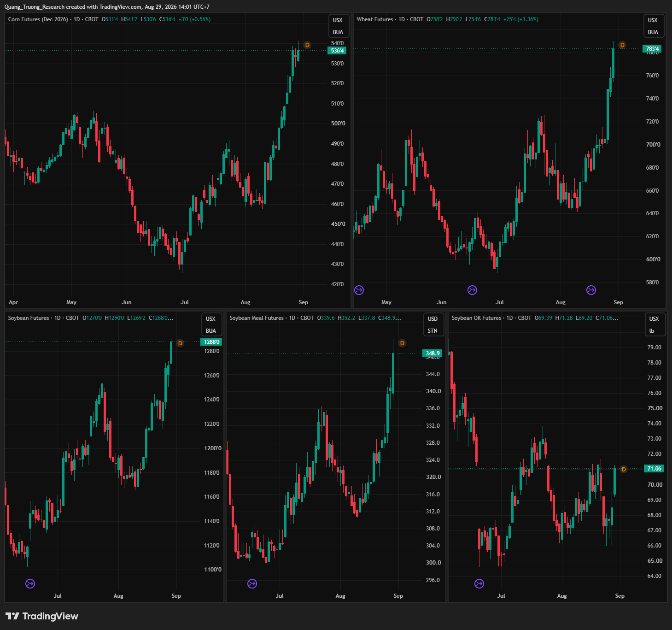
Task: Click the 700'0 level on Wheat price axis
Action: [x=653, y=145]
